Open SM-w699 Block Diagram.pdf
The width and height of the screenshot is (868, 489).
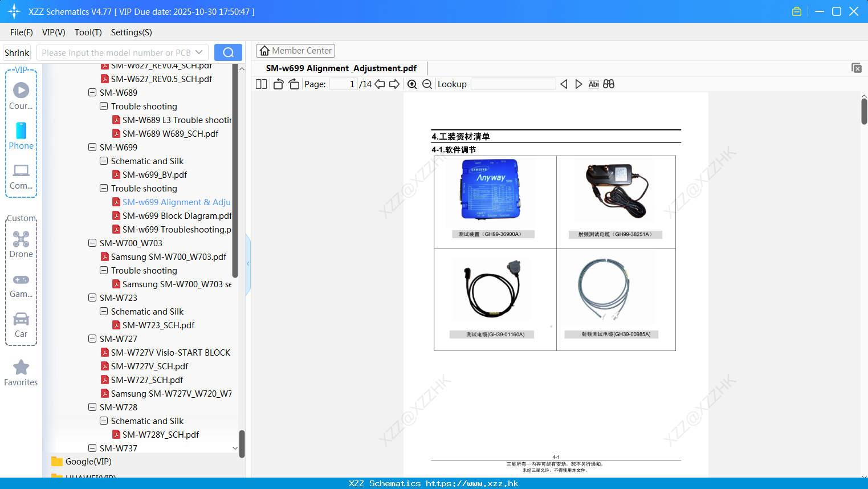(172, 215)
